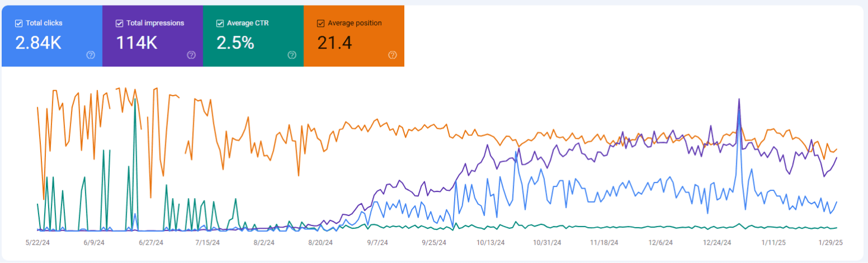Uncheck the Total clicks checkbox

coord(19,23)
